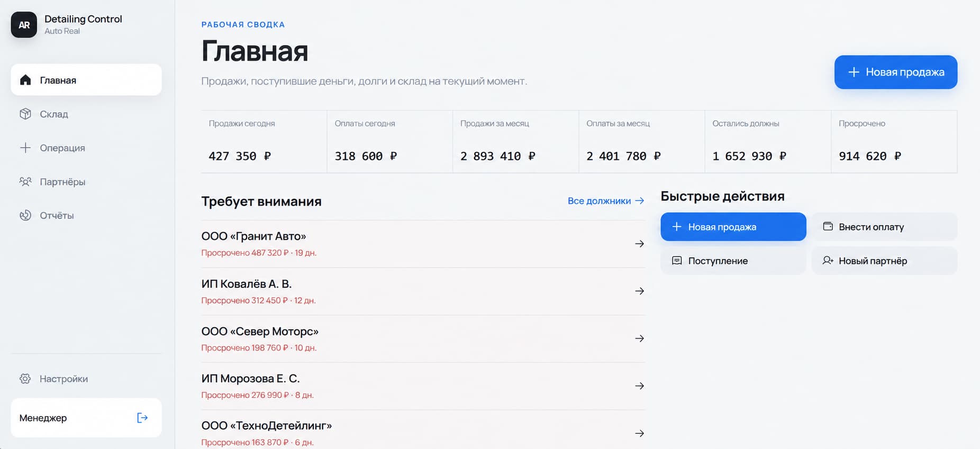Click add-user icon in Новый партнёр
This screenshot has height=449, width=980.
coord(828,260)
